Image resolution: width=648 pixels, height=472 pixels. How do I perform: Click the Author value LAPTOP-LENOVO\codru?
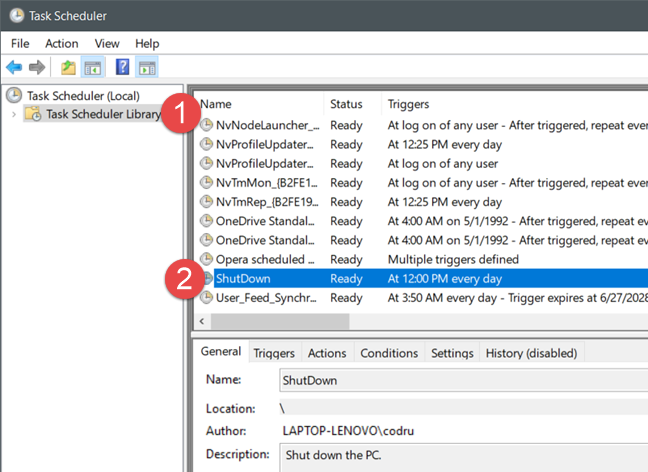tap(348, 431)
